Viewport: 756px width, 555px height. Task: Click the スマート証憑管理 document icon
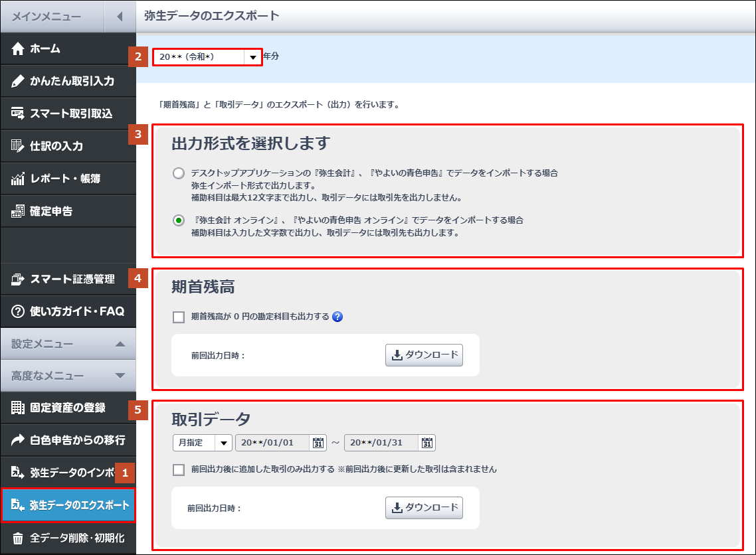18,279
